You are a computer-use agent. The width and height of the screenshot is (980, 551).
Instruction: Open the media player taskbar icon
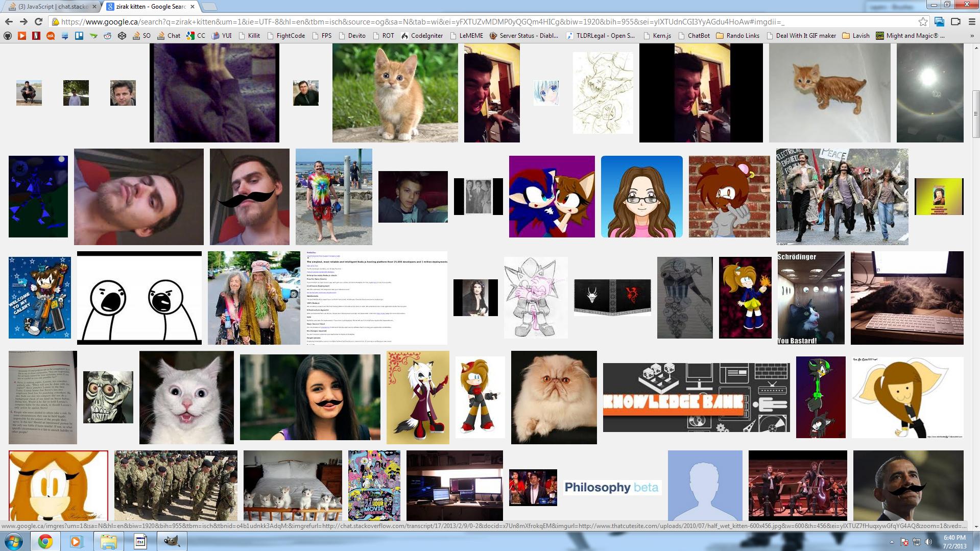pos(76,541)
